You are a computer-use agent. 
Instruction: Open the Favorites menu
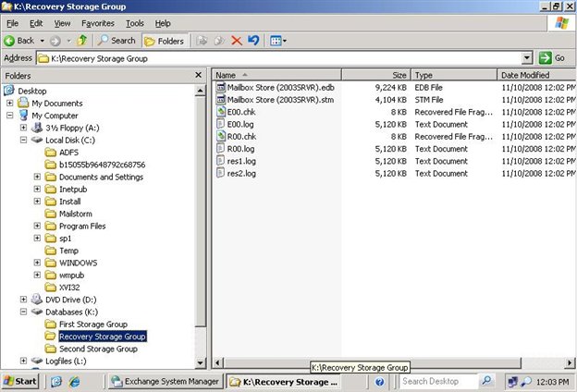pyautogui.click(x=97, y=22)
